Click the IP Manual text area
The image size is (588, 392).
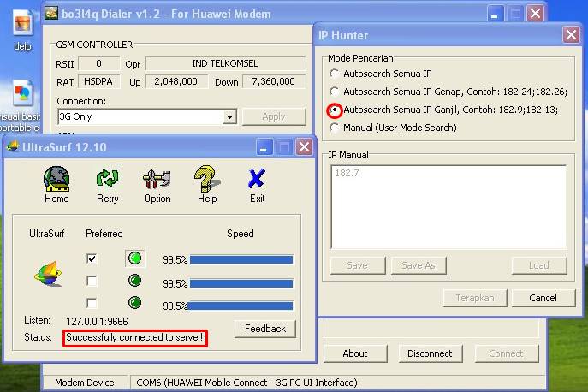tap(448, 207)
